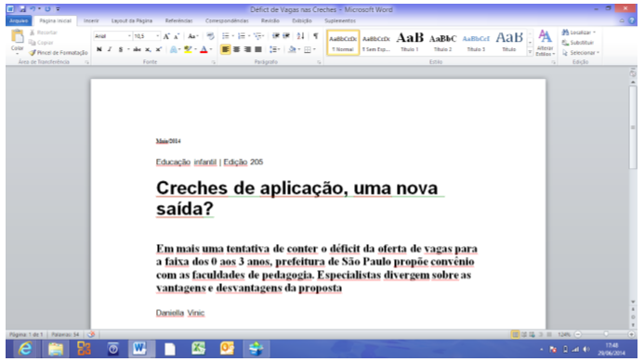Open Excel from the taskbar
The height and width of the screenshot is (362, 644).
coord(198,349)
